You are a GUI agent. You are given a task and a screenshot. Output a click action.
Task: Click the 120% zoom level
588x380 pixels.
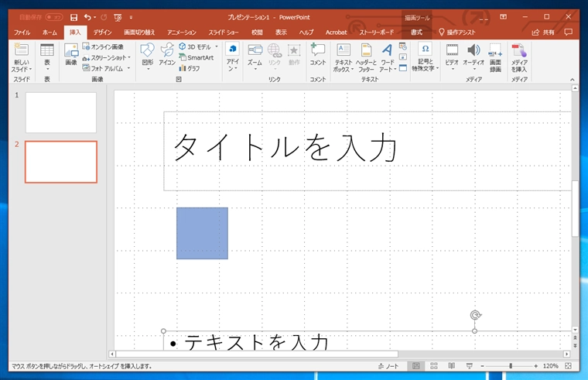tap(551, 366)
